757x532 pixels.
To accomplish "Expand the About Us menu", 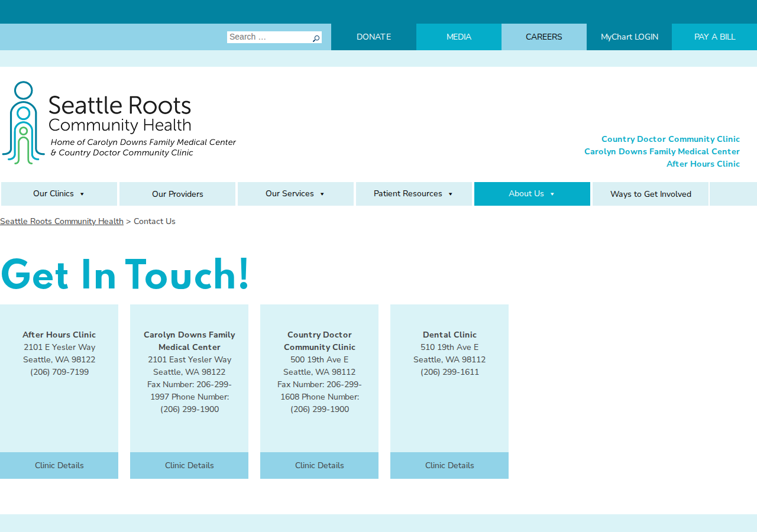I will tap(532, 194).
